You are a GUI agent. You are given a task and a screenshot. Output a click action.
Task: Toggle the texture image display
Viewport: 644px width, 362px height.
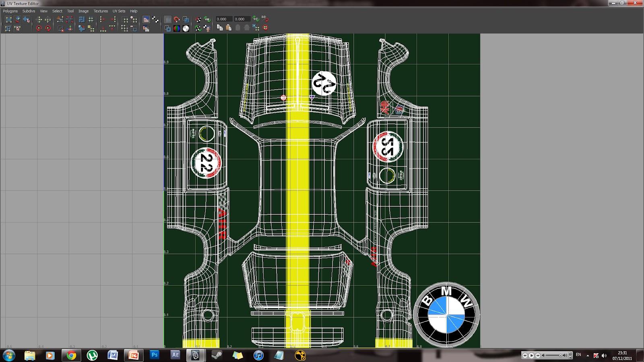click(147, 19)
